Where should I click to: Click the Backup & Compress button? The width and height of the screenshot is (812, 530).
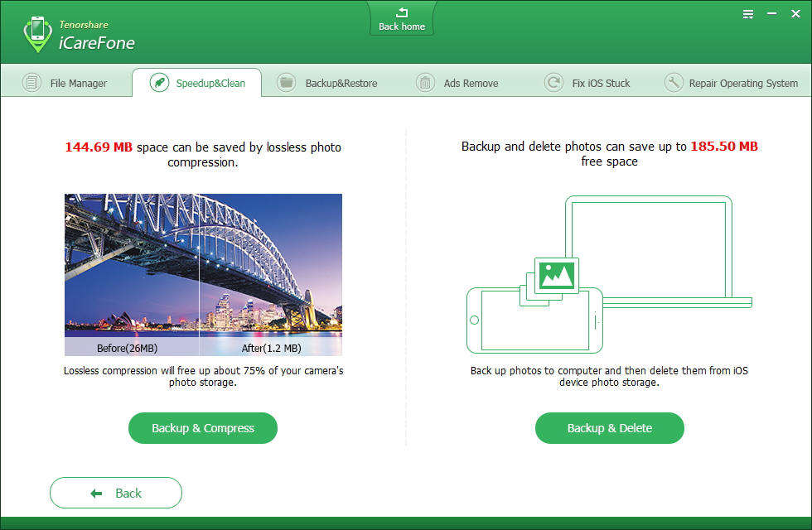[x=203, y=428]
